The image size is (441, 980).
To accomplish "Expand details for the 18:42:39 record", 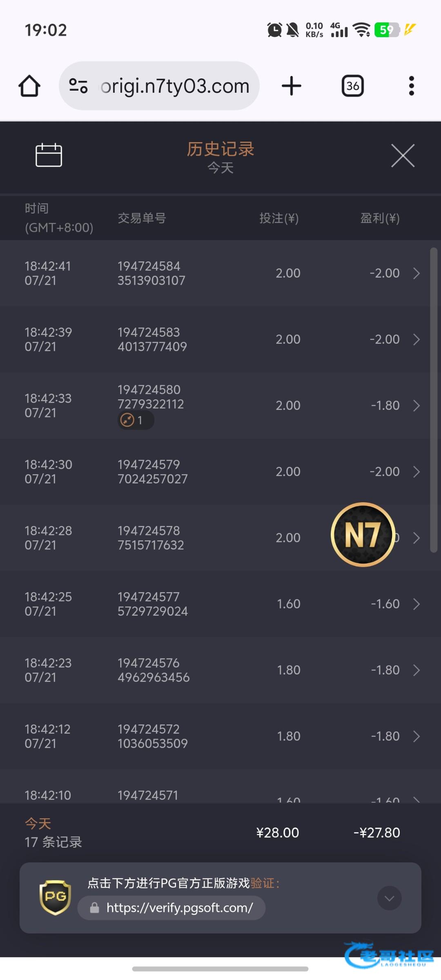I will [x=416, y=339].
